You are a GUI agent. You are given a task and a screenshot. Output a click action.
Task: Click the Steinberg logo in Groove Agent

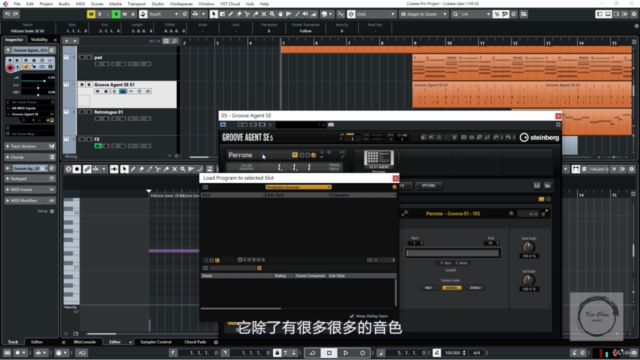coord(539,138)
